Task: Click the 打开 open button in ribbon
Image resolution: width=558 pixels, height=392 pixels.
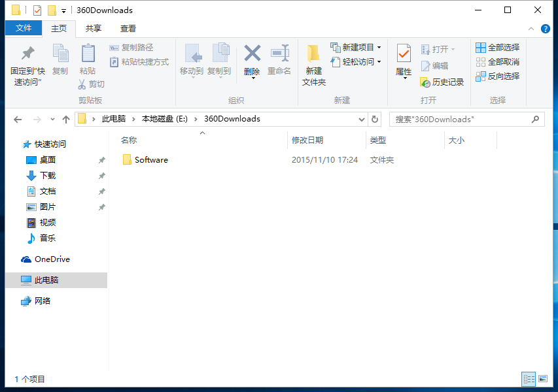Action: 438,49
